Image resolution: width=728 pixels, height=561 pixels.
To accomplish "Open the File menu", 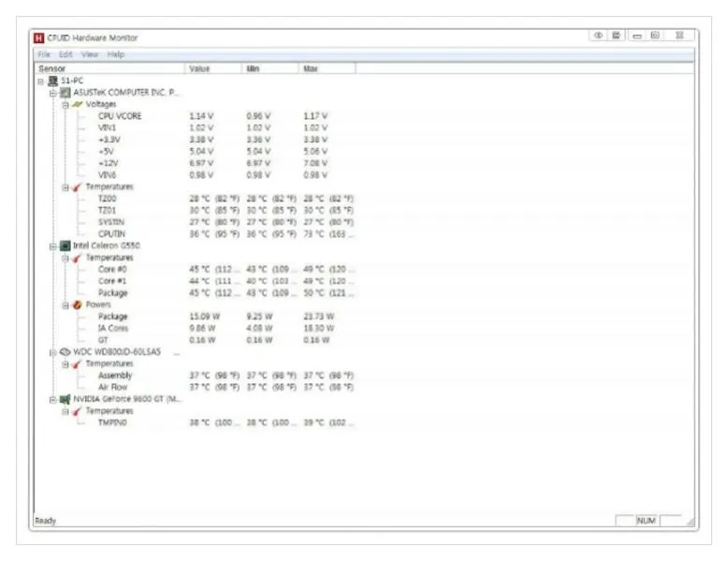I will click(44, 54).
